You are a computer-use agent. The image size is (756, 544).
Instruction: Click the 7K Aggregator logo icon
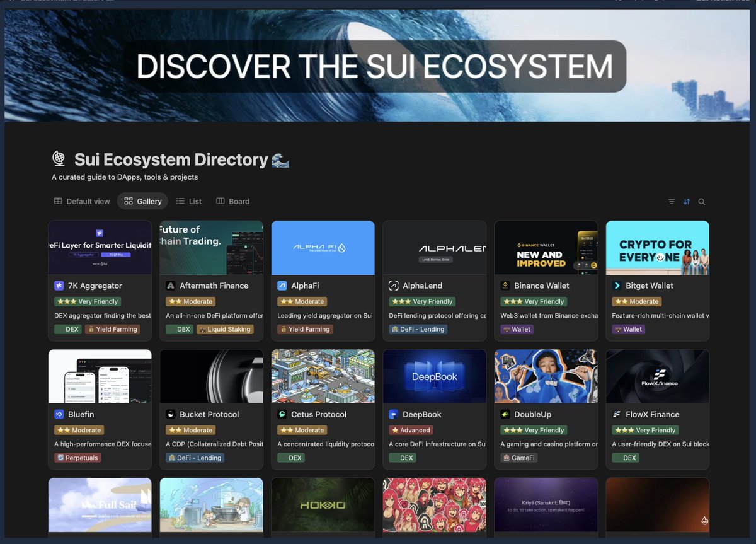pyautogui.click(x=59, y=286)
